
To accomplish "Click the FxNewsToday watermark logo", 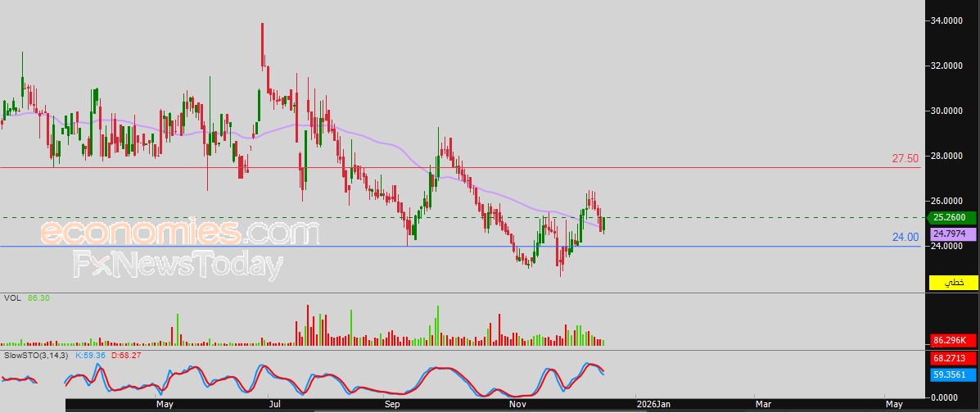I will [x=178, y=265].
